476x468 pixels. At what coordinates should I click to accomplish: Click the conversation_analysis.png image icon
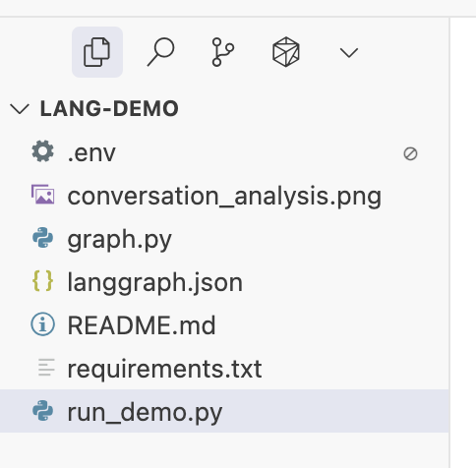(x=43, y=195)
